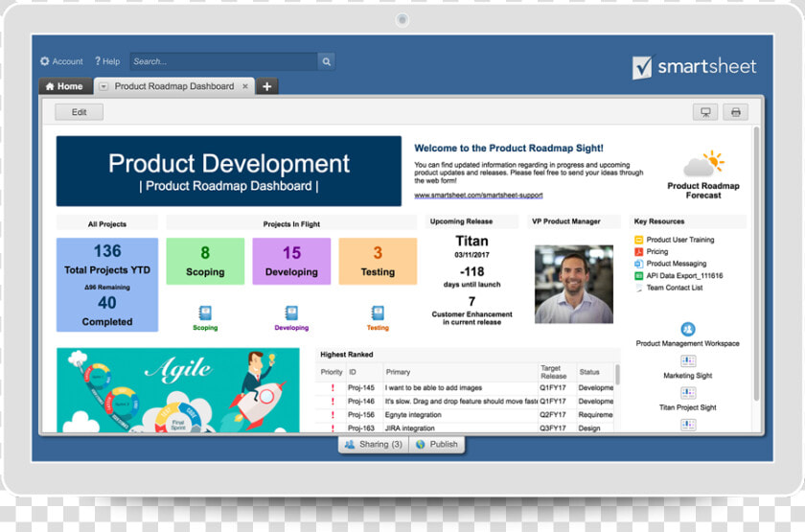Open Team Contact List link text
This screenshot has width=805, height=532.
pyautogui.click(x=675, y=288)
